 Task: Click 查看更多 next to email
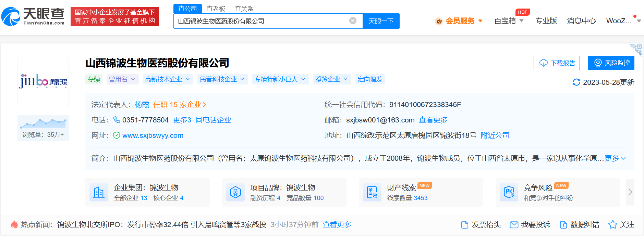pyautogui.click(x=433, y=120)
